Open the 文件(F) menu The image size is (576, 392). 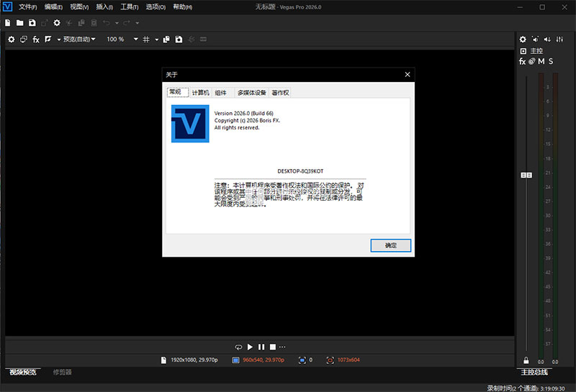pyautogui.click(x=28, y=7)
